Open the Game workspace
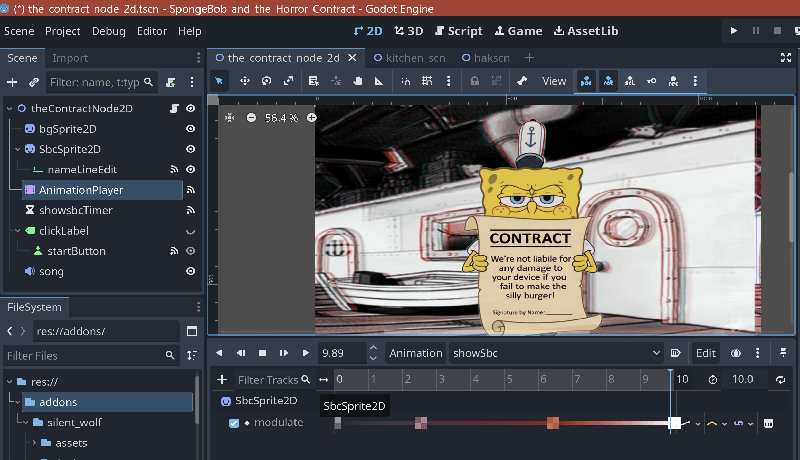This screenshot has width=800, height=460. [518, 31]
